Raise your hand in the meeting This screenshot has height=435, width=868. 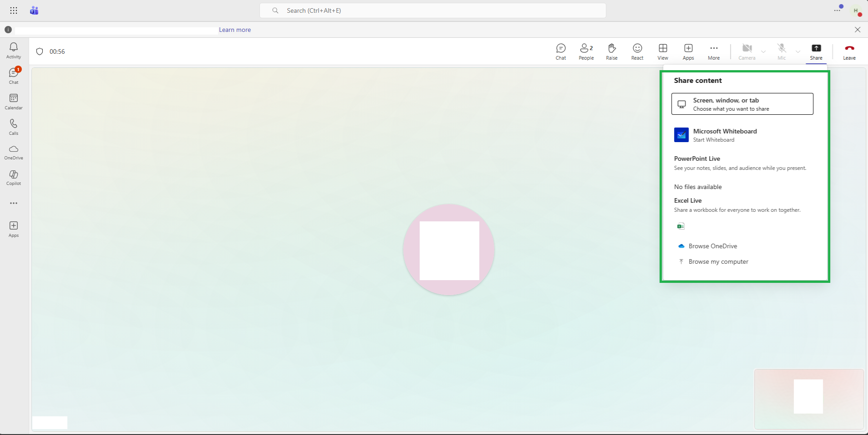(612, 51)
